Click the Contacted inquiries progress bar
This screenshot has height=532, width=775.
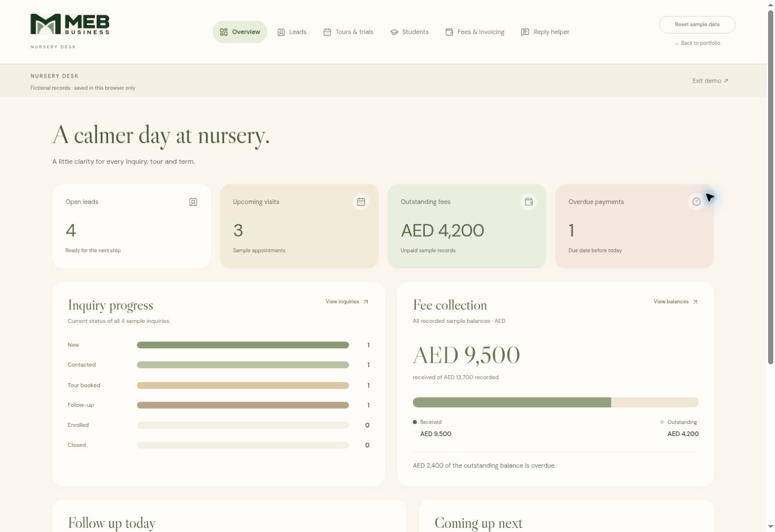pyautogui.click(x=243, y=365)
